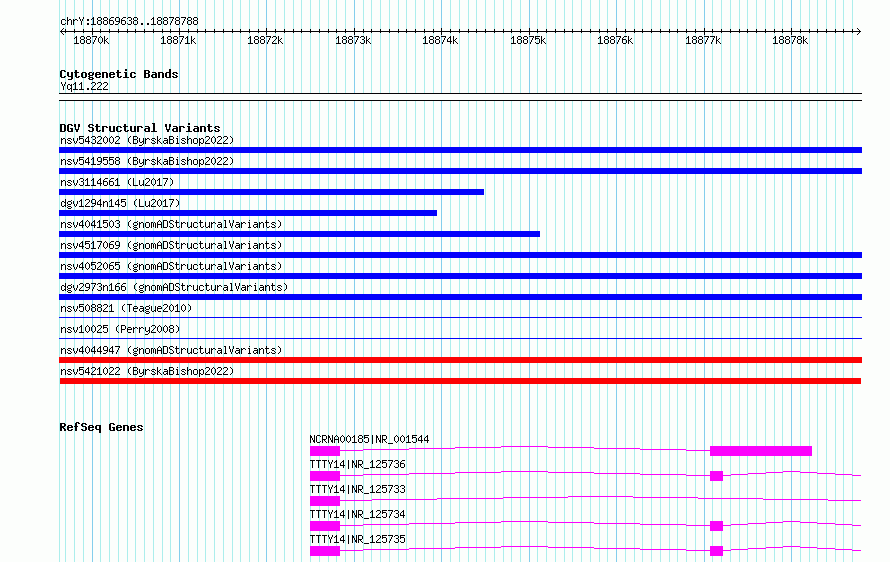Image resolution: width=890 pixels, height=562 pixels.
Task: Click the thin blue line for nsv508821
Action: pos(460,317)
